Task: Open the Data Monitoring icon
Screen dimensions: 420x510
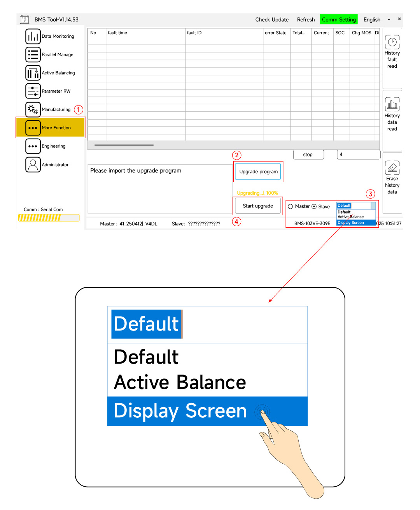Action: (x=33, y=37)
